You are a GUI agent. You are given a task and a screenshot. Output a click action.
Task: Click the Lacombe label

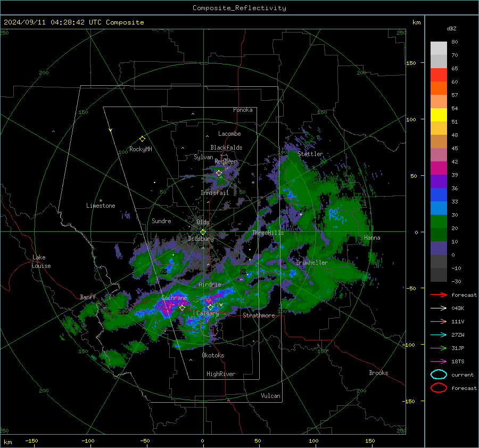tap(229, 134)
